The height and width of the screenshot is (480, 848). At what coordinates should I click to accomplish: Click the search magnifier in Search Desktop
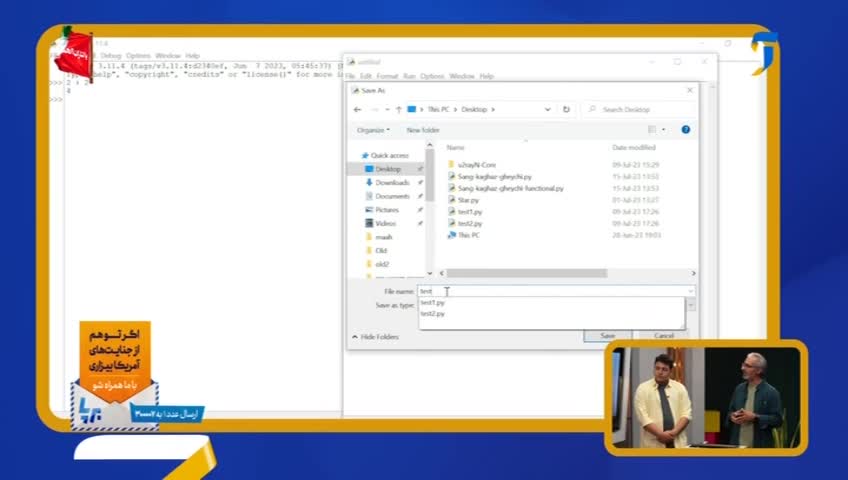point(592,109)
